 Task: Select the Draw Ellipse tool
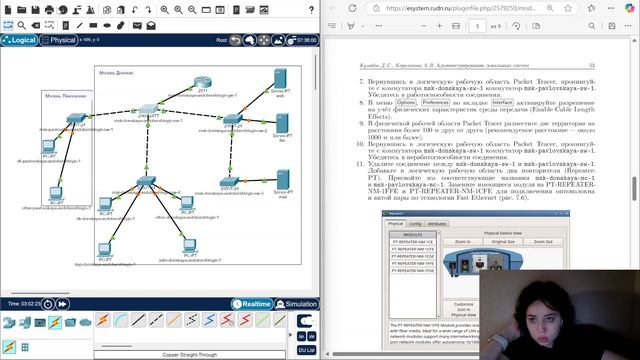[107, 25]
